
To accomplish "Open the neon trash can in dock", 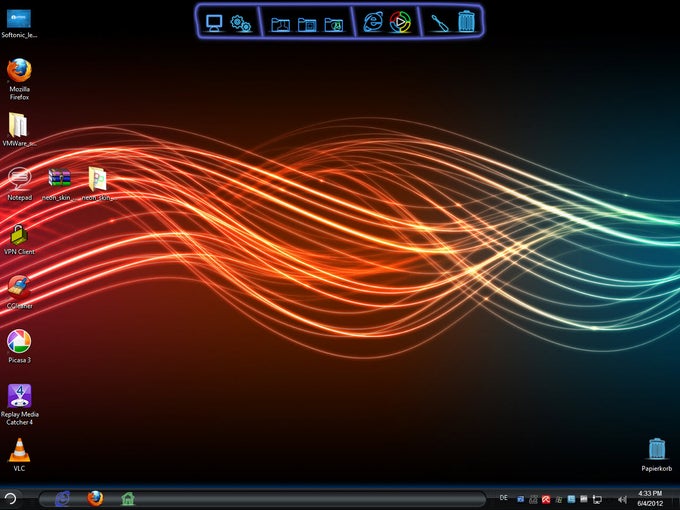I will click(x=467, y=21).
